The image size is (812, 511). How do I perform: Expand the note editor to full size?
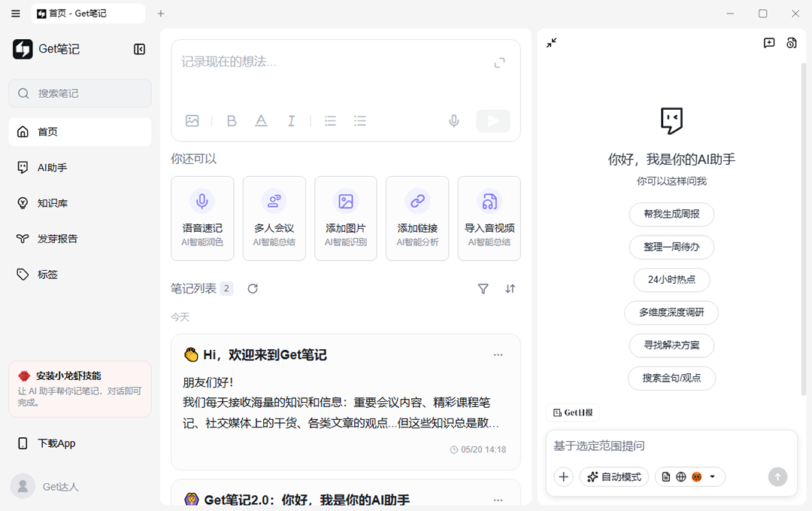499,62
